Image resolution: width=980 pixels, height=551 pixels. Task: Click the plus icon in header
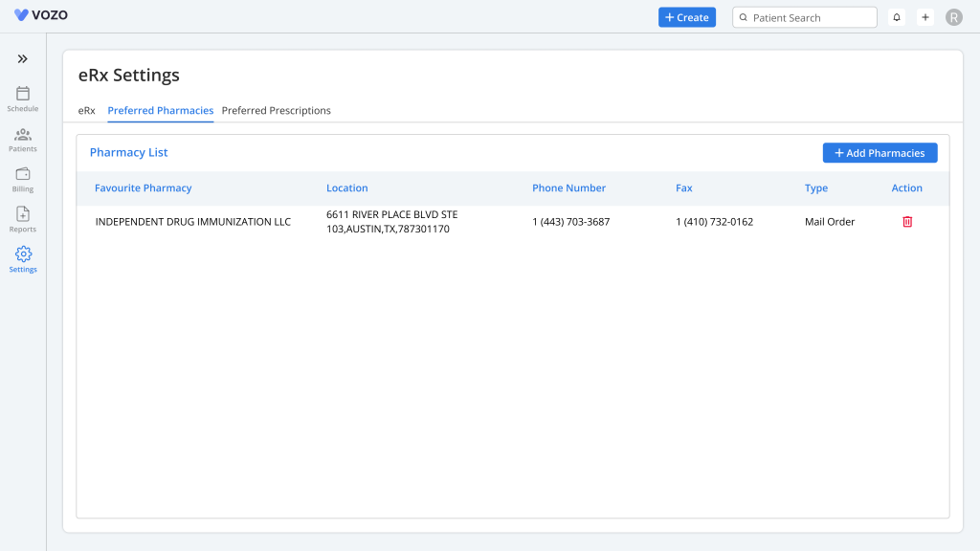pos(925,17)
